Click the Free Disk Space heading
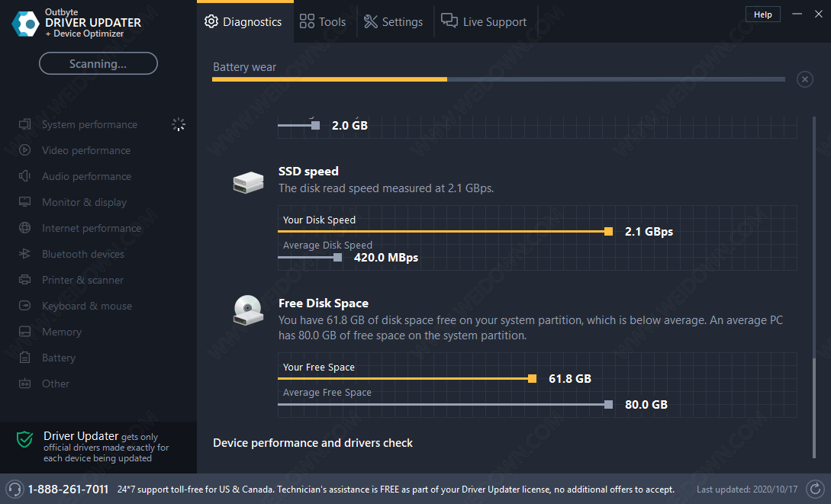The image size is (831, 504). point(324,303)
